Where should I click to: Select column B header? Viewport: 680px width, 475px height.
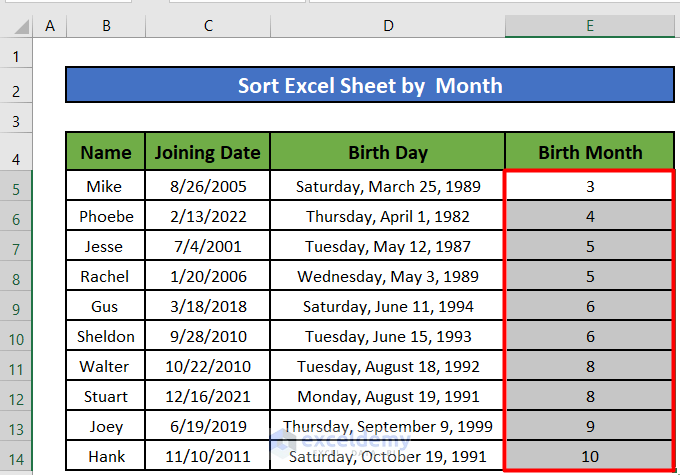[106, 25]
